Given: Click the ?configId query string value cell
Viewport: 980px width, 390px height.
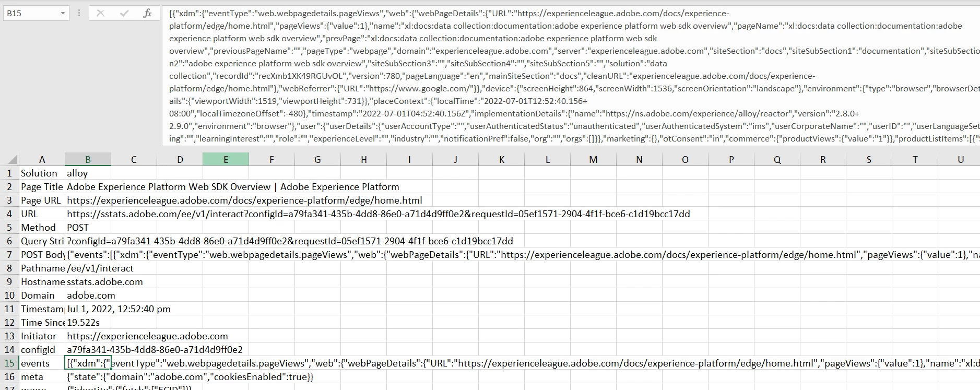Looking at the screenshot, I should click(x=290, y=241).
